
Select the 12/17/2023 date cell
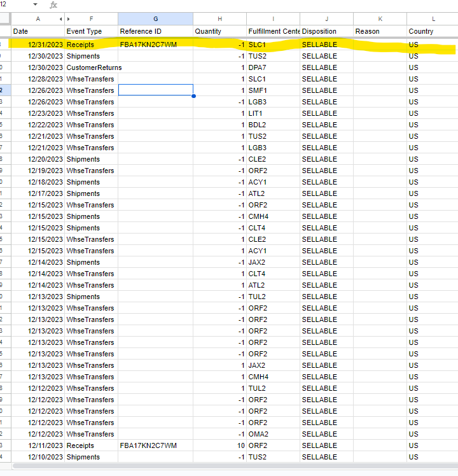(x=38, y=193)
